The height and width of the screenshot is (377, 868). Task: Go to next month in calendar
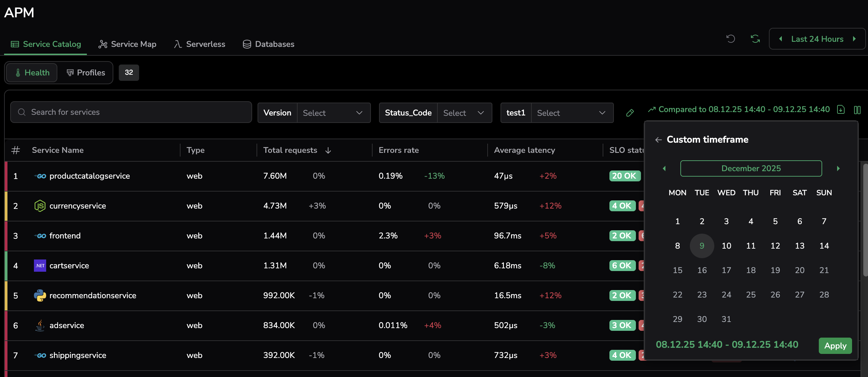(838, 168)
